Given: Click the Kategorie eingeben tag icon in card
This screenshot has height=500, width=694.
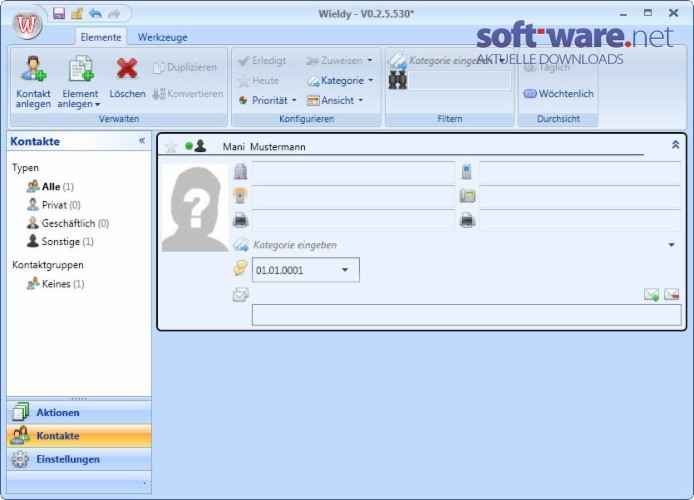Looking at the screenshot, I should click(241, 244).
